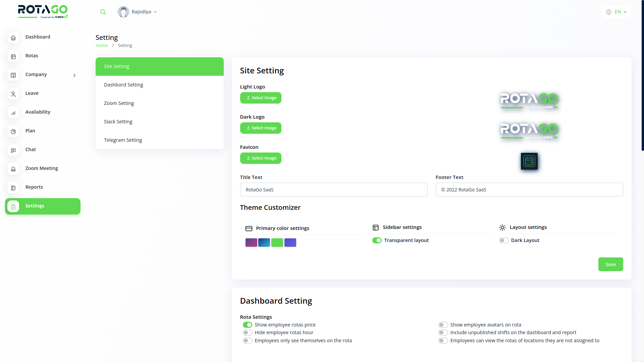Image resolution: width=644 pixels, height=362 pixels.
Task: Toggle Hide employee rotas hour
Action: pyautogui.click(x=247, y=333)
